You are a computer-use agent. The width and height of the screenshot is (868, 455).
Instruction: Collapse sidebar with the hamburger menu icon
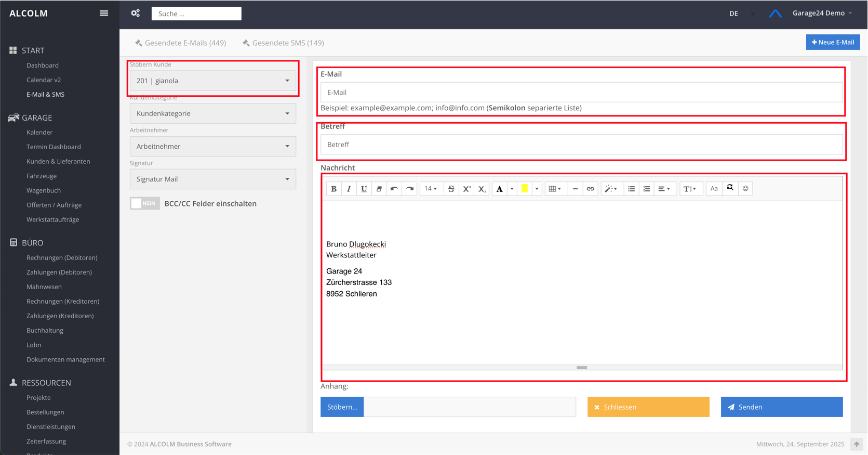(104, 13)
